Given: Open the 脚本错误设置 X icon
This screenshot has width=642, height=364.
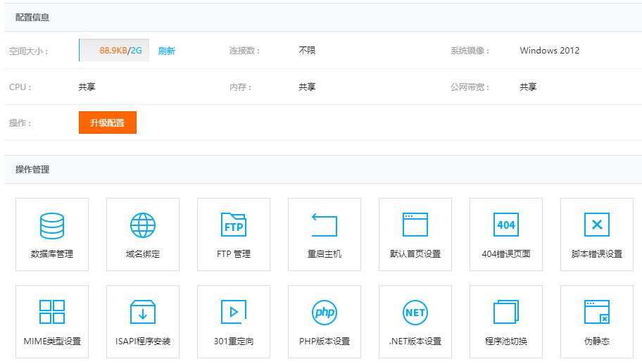Looking at the screenshot, I should (x=597, y=225).
